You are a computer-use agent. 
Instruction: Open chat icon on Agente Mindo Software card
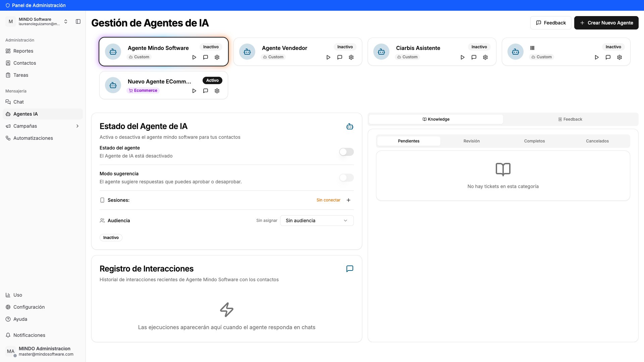point(206,57)
